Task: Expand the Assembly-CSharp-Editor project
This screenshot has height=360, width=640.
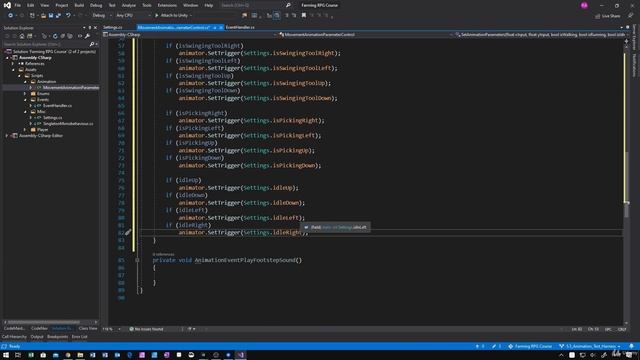Action: 7,136
